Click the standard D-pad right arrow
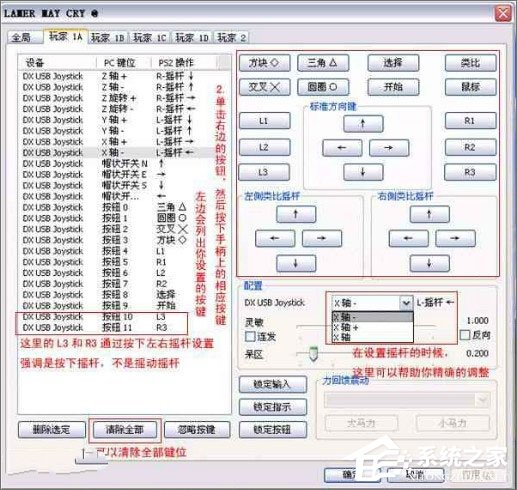 pyautogui.click(x=389, y=148)
